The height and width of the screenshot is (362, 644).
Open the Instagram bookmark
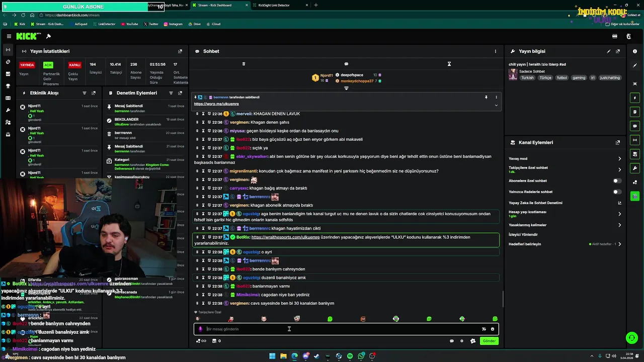pos(173,24)
